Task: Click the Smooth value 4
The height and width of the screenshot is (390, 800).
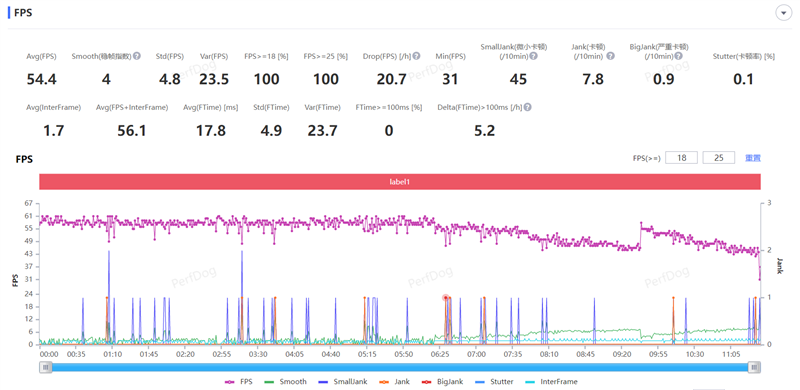Action: click(106, 79)
